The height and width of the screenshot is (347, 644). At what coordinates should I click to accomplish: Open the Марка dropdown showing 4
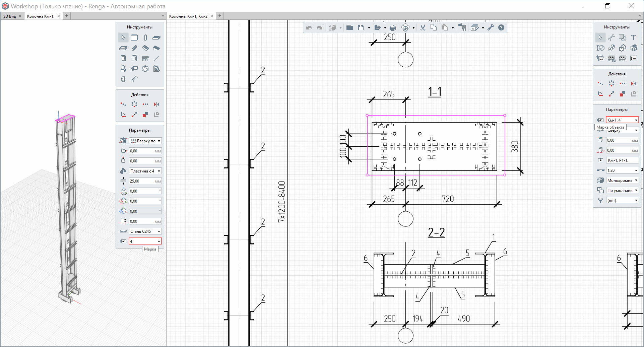[145, 241]
